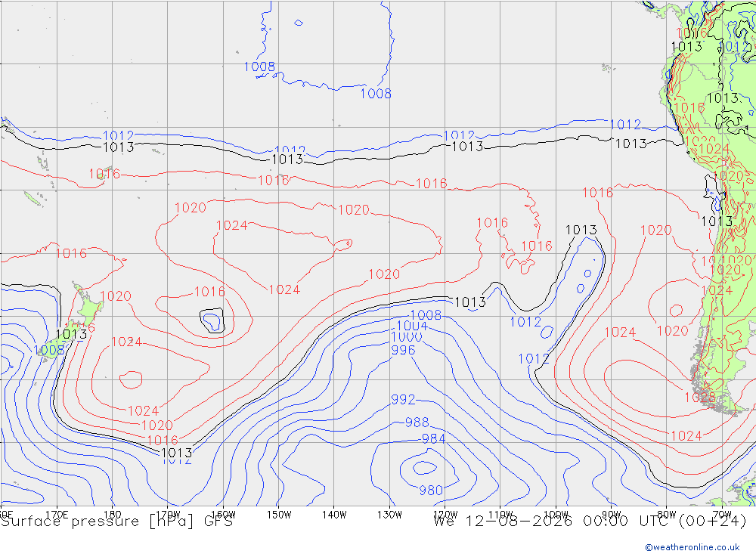Screen dimensions: 756x554
Task: Click the 80W longitude axis label
Action: tap(667, 515)
